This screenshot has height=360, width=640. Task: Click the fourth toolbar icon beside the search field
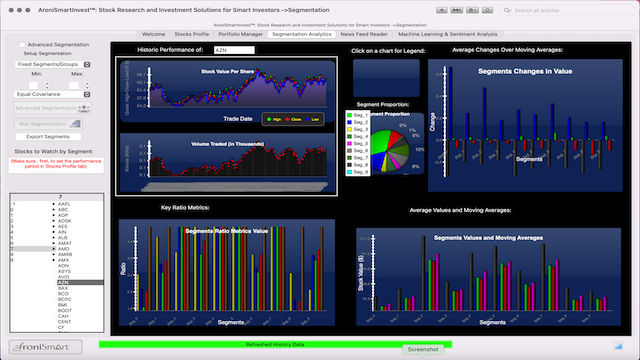pyautogui.click(x=487, y=10)
